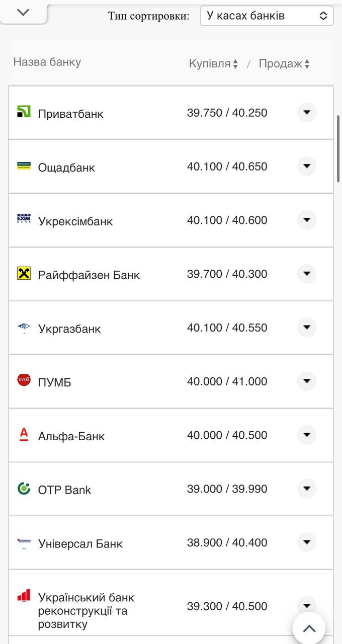The image size is (342, 644).
Task: Click the Альфа-Банк red A logo
Action: click(x=24, y=435)
